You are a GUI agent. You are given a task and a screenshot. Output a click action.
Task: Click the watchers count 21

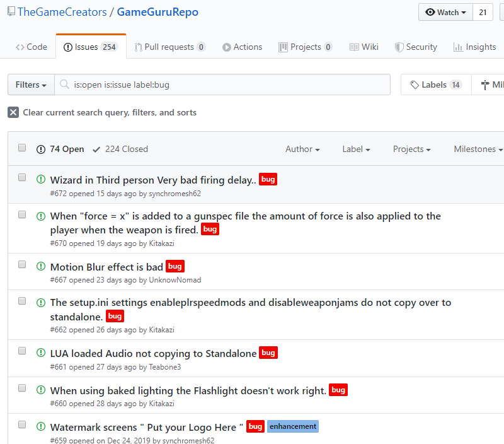[x=483, y=12]
